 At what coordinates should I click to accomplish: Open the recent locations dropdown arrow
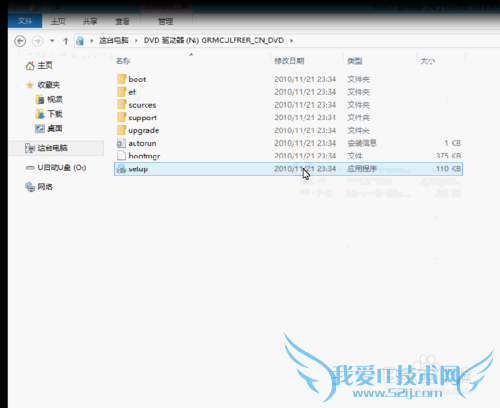coord(52,41)
